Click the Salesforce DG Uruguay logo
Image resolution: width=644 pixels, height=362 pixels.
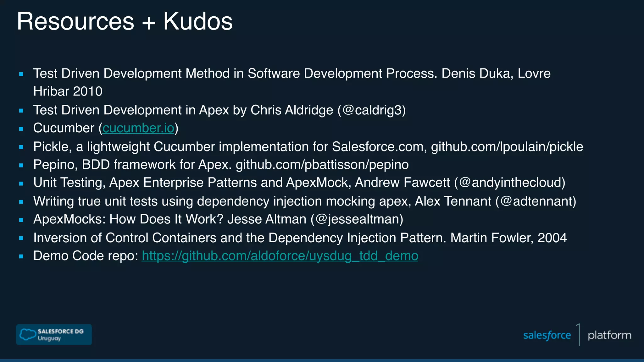tap(54, 335)
